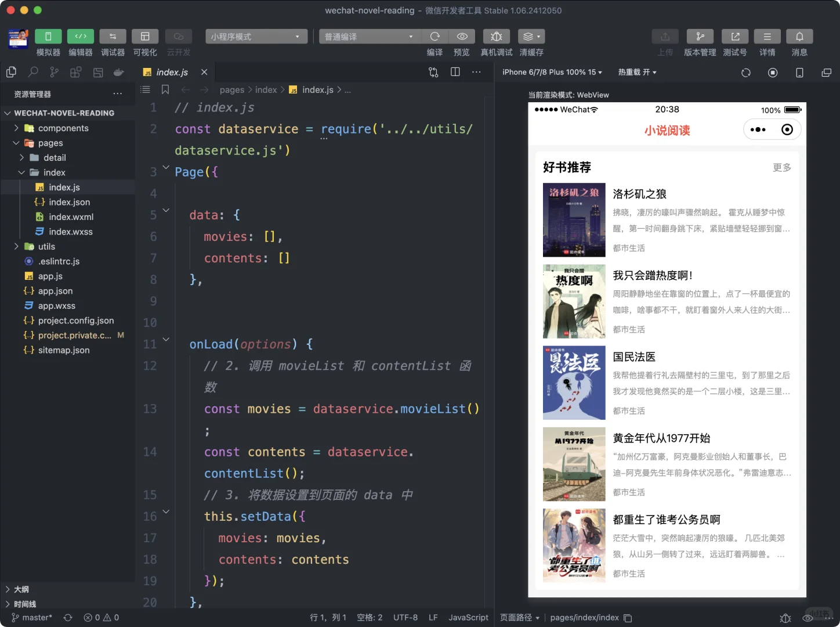This screenshot has height=627, width=840.
Task: Open the 国民法医 book title
Action: pyautogui.click(x=634, y=357)
